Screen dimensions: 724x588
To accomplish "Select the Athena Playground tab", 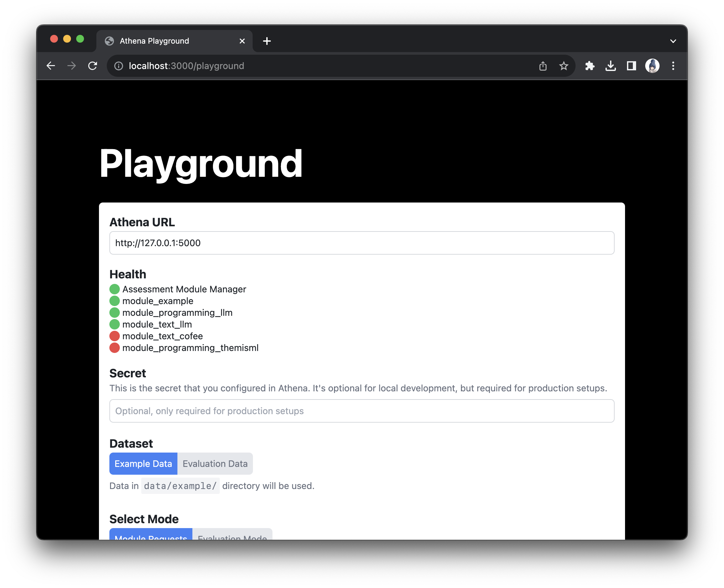I will pos(166,41).
